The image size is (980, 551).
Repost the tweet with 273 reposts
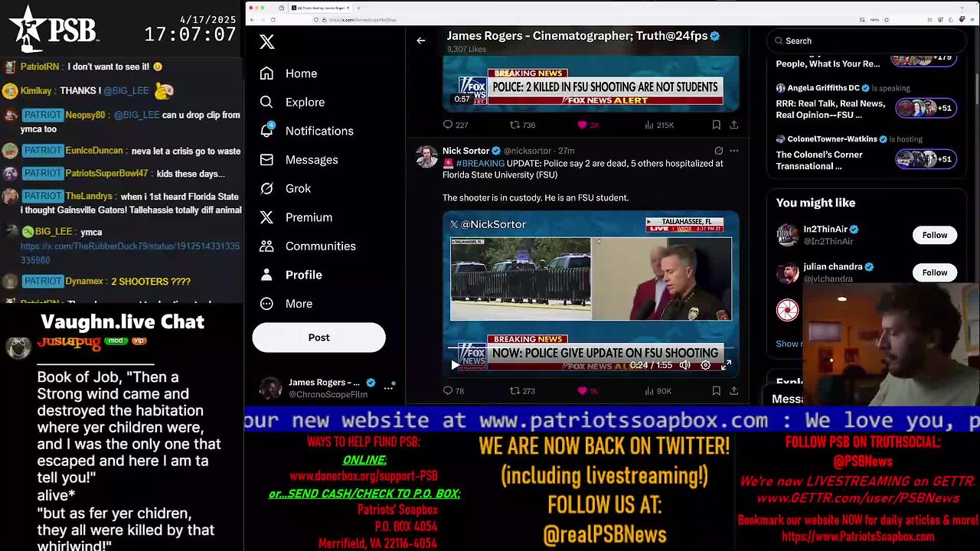coord(523,391)
